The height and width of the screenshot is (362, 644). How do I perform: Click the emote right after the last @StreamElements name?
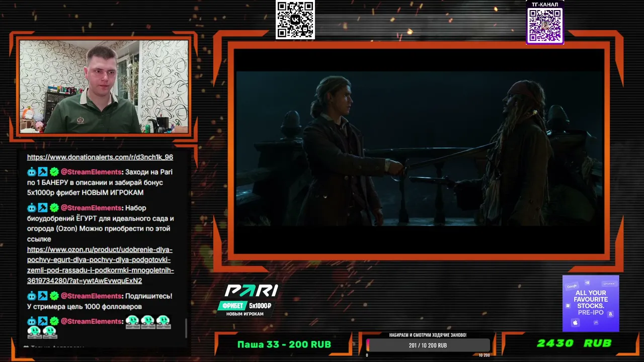coord(132,321)
